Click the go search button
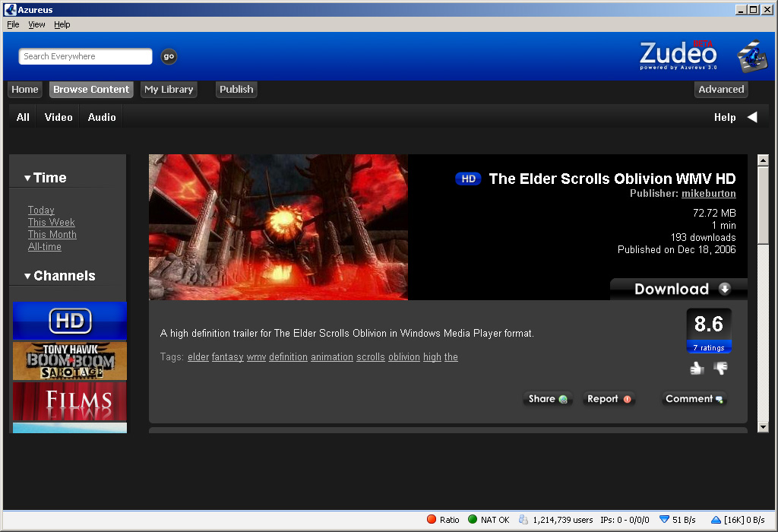 (x=169, y=56)
